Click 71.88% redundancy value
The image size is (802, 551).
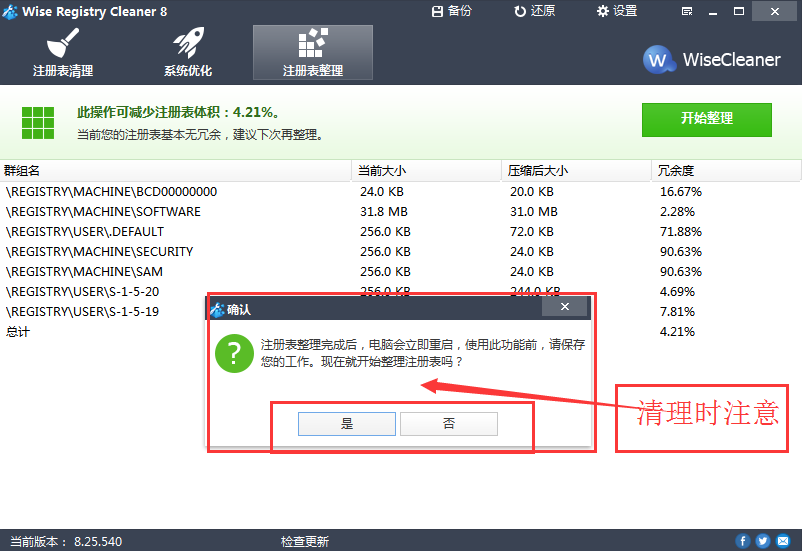(681, 232)
